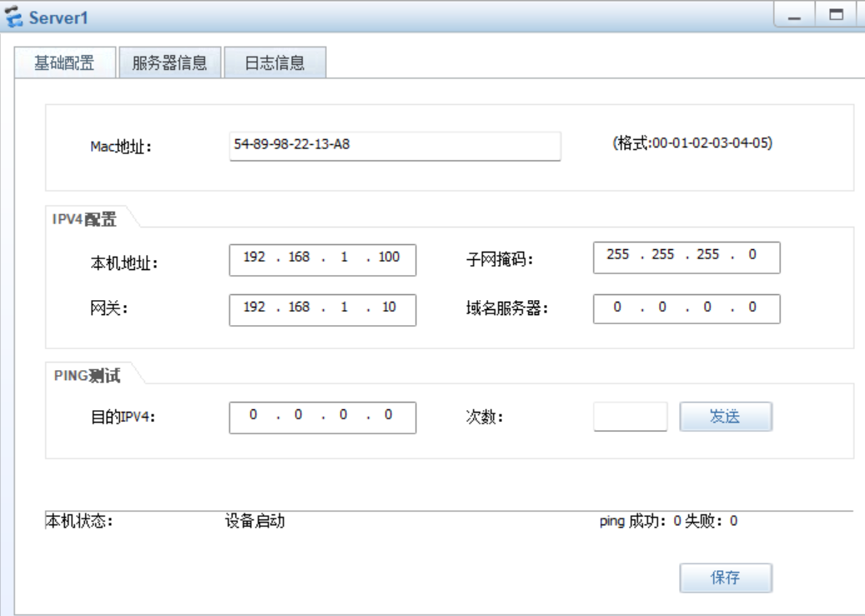Click the 本机地址 IP input field
865x616 pixels.
click(323, 260)
